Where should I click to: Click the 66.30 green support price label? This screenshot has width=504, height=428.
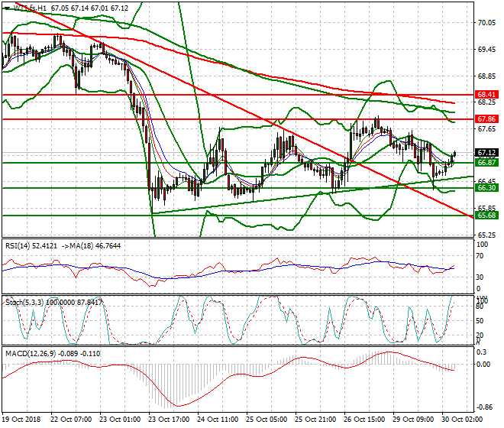486,188
